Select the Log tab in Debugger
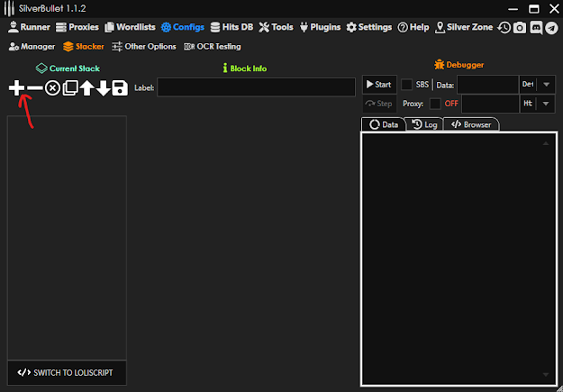 tap(424, 124)
